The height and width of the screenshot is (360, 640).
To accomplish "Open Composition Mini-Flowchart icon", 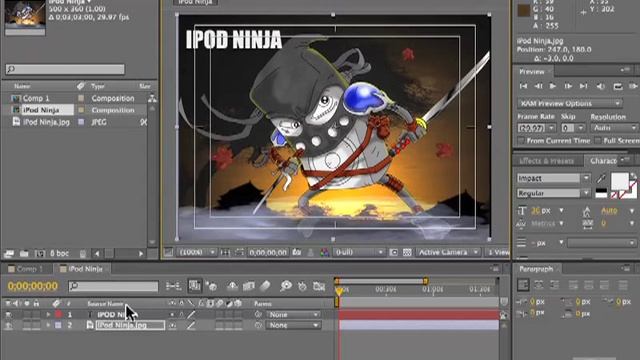I will [x=173, y=286].
